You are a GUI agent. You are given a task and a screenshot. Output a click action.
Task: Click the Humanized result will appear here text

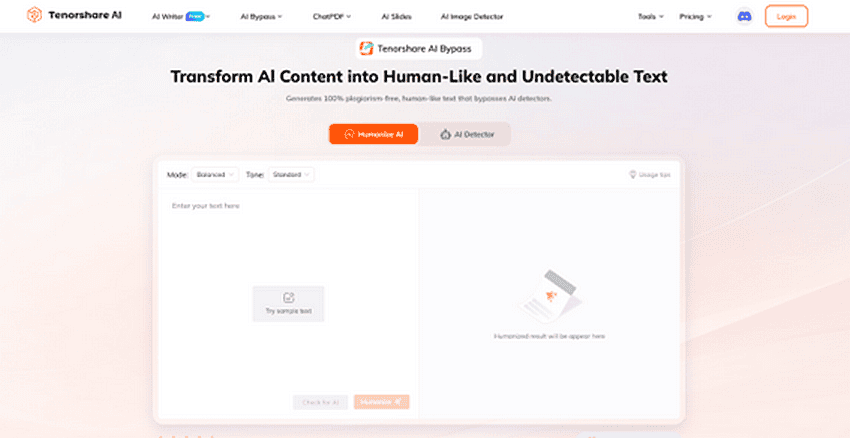coord(549,336)
